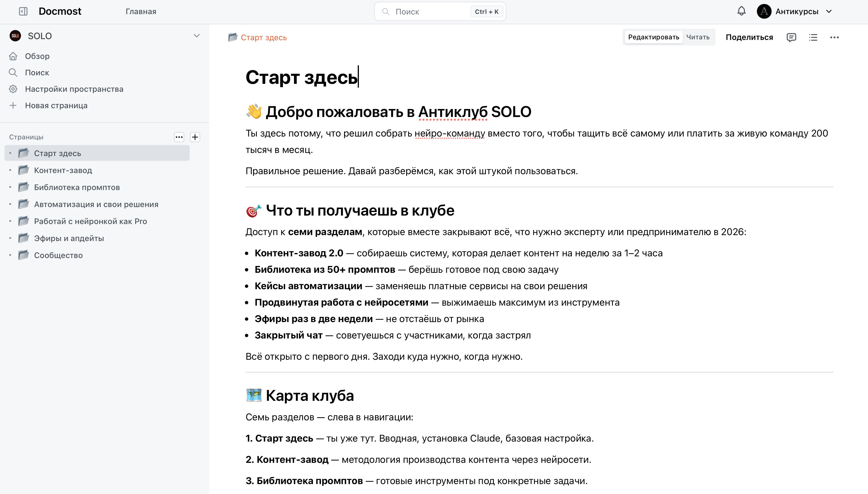Expand the Старт здесь page bullet
Viewport: 868px width, 494px height.
pos(10,153)
